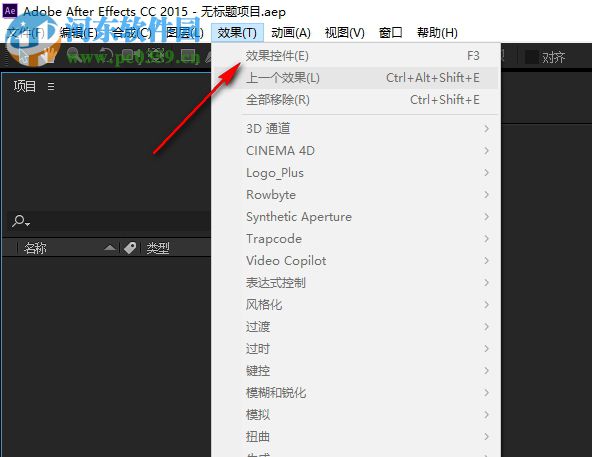Open the 项目 panel hamburger menu
592x457 pixels.
(x=51, y=86)
